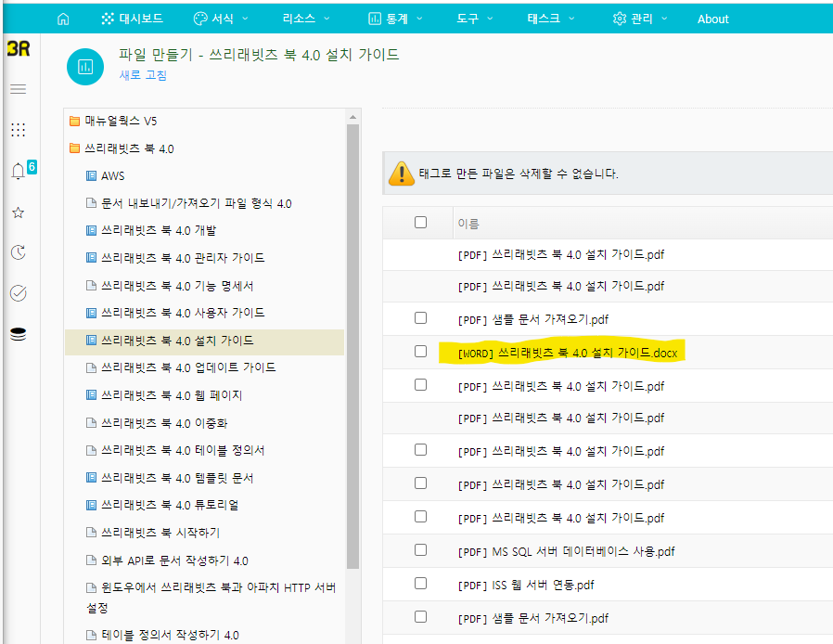
Task: Expand the 관리 dropdown chevron
Action: (x=664, y=19)
